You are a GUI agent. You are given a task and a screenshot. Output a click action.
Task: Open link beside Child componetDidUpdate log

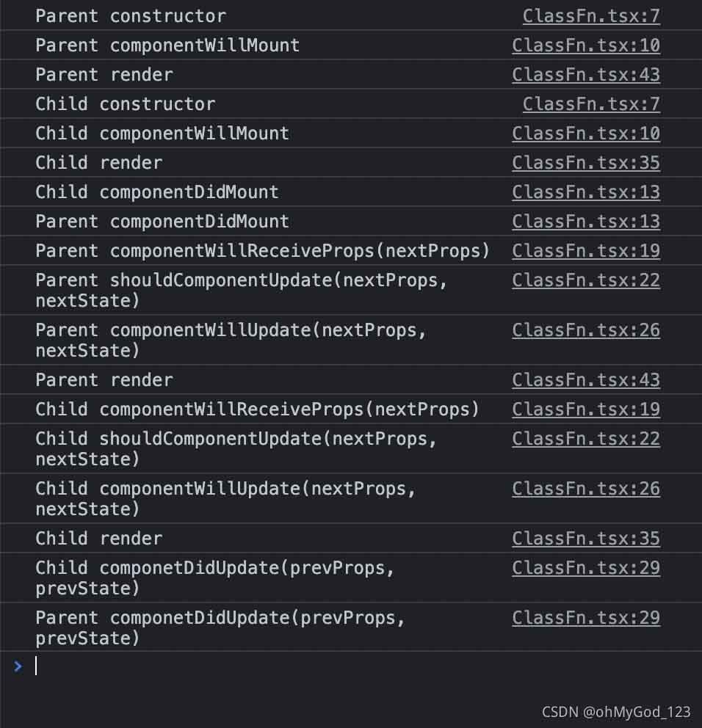click(x=586, y=568)
